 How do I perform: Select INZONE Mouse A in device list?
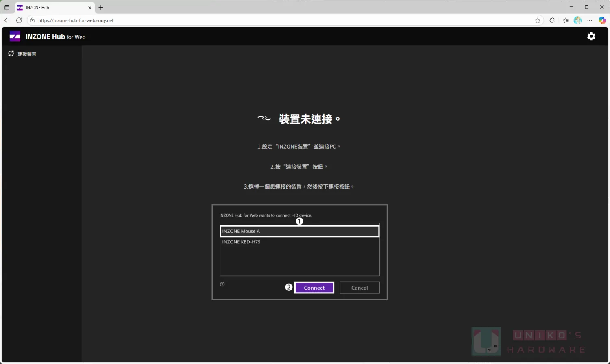pyautogui.click(x=299, y=231)
